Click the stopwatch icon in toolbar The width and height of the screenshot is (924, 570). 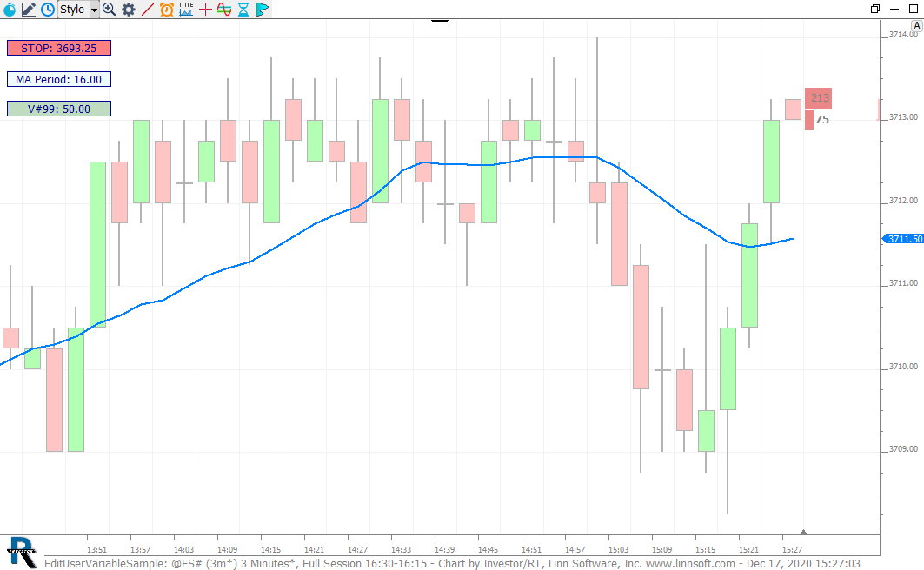coord(10,9)
